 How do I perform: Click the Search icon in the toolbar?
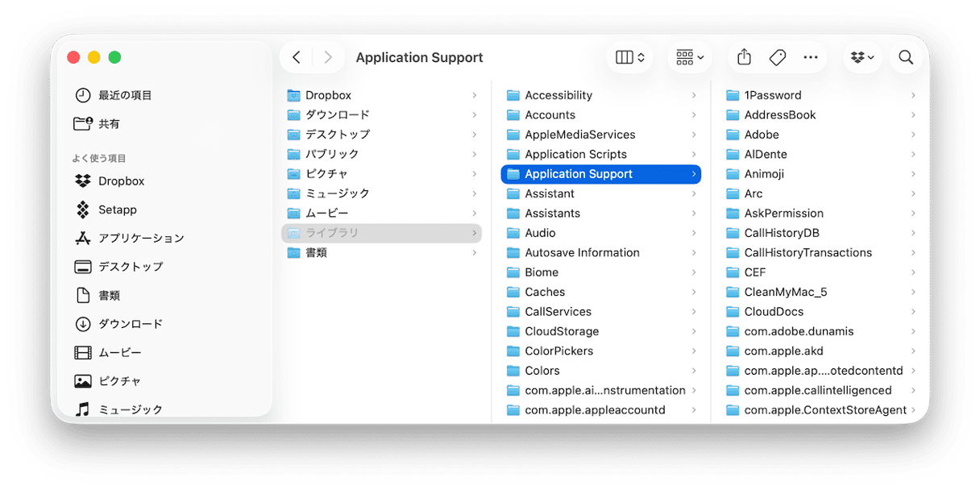tap(906, 56)
